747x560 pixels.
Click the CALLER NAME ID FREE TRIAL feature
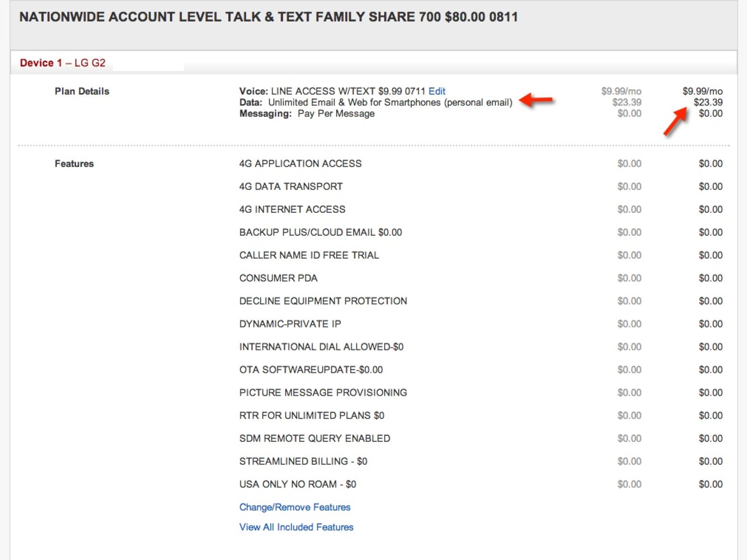[x=309, y=255]
